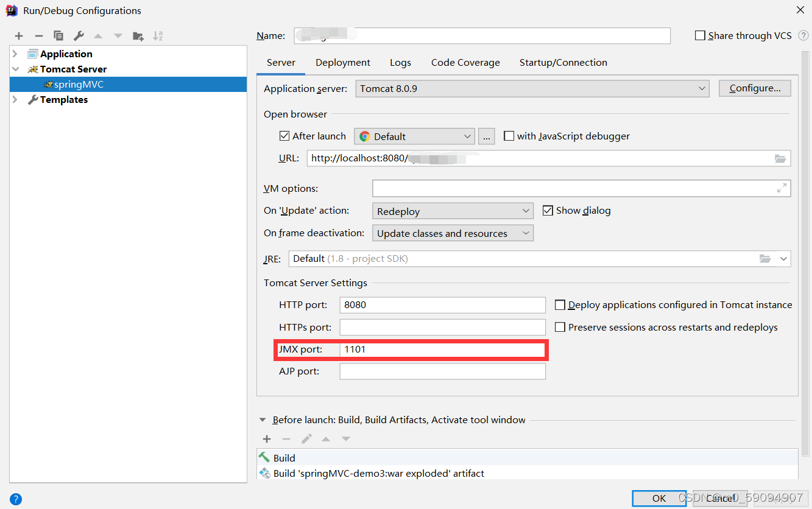Expand the Templates tree node

pos(13,99)
